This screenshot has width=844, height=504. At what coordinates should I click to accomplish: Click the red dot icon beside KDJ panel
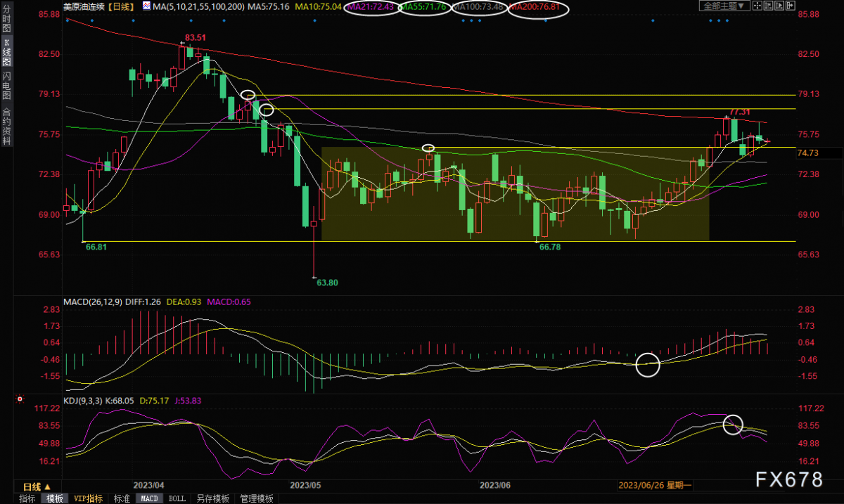tap(20, 399)
